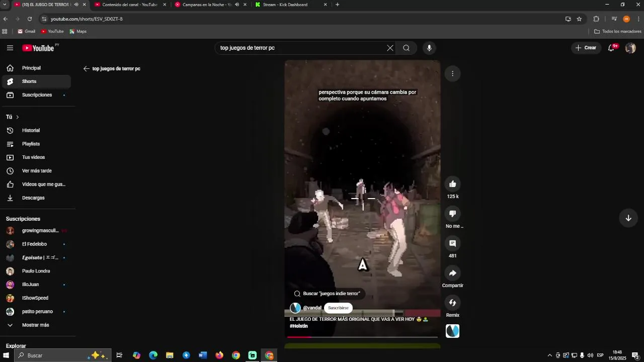Open Chrome three-dot menu

tap(638, 19)
